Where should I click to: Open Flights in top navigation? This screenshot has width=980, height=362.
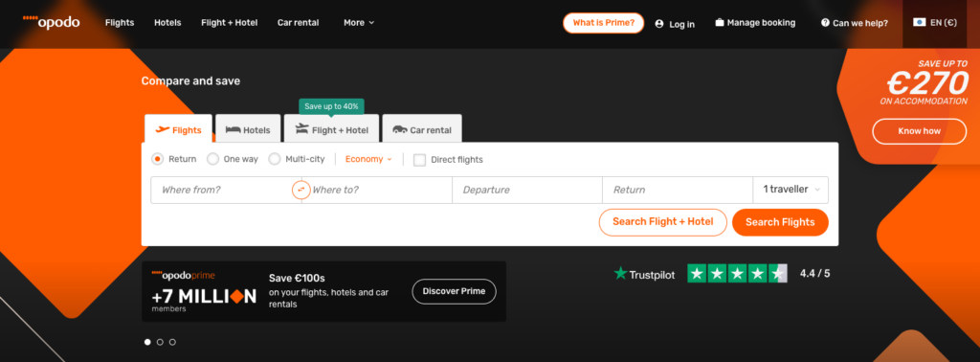120,23
